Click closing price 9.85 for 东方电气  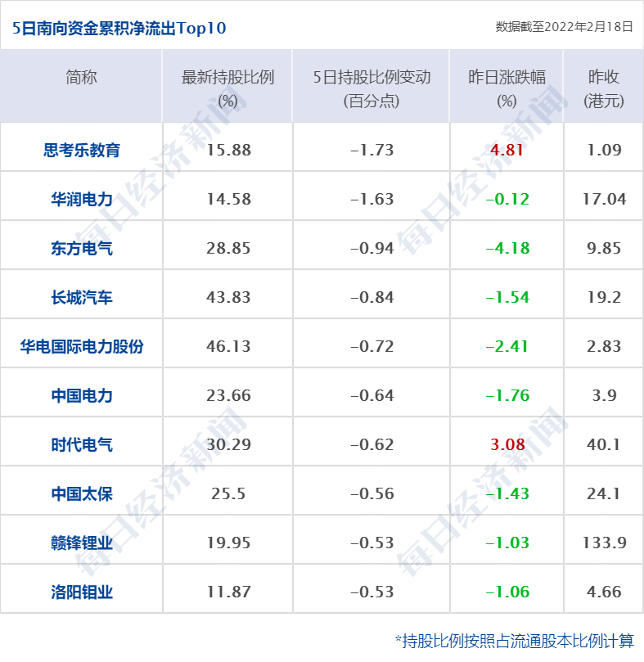pos(604,248)
